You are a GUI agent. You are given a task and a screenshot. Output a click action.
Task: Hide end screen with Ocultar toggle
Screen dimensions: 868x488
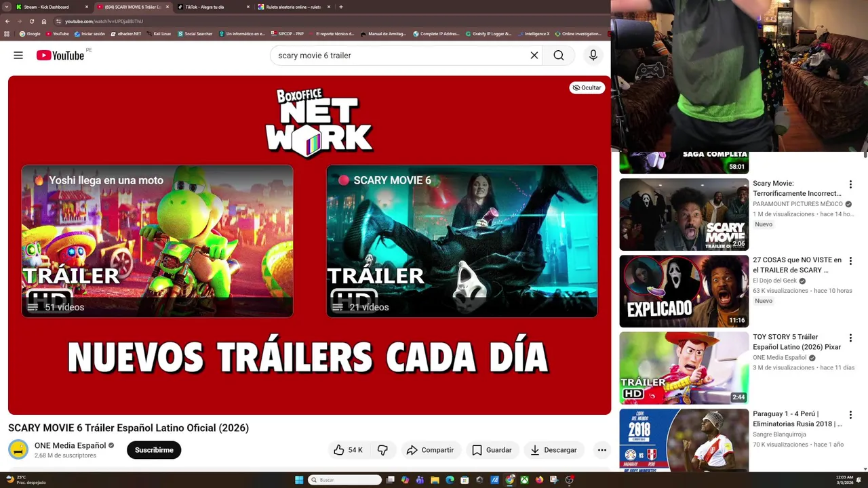click(x=587, y=87)
